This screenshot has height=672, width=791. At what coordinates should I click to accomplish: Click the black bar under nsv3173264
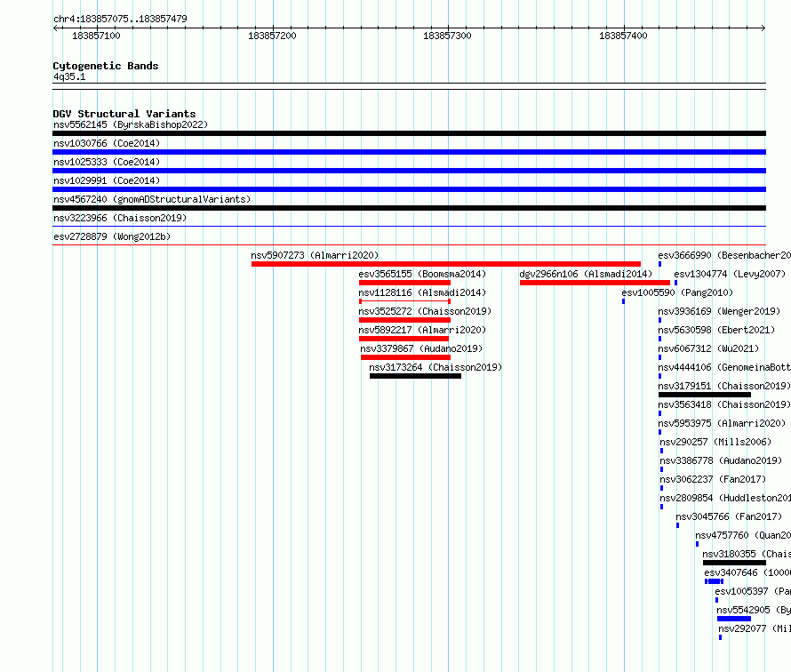(x=415, y=376)
